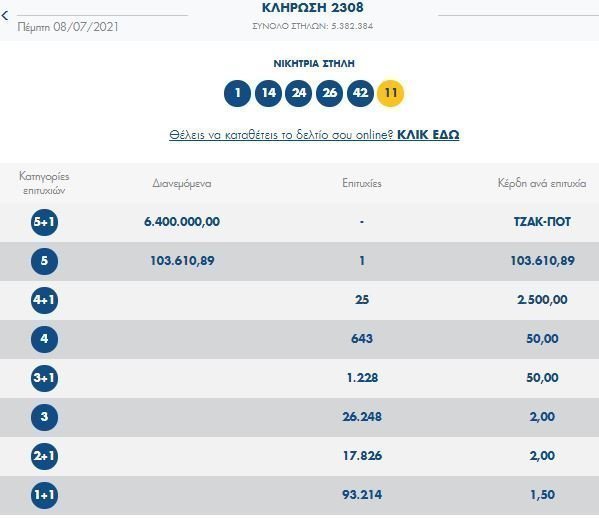The image size is (599, 518).
Task: Click the 1+1 category badge
Action: click(x=44, y=495)
